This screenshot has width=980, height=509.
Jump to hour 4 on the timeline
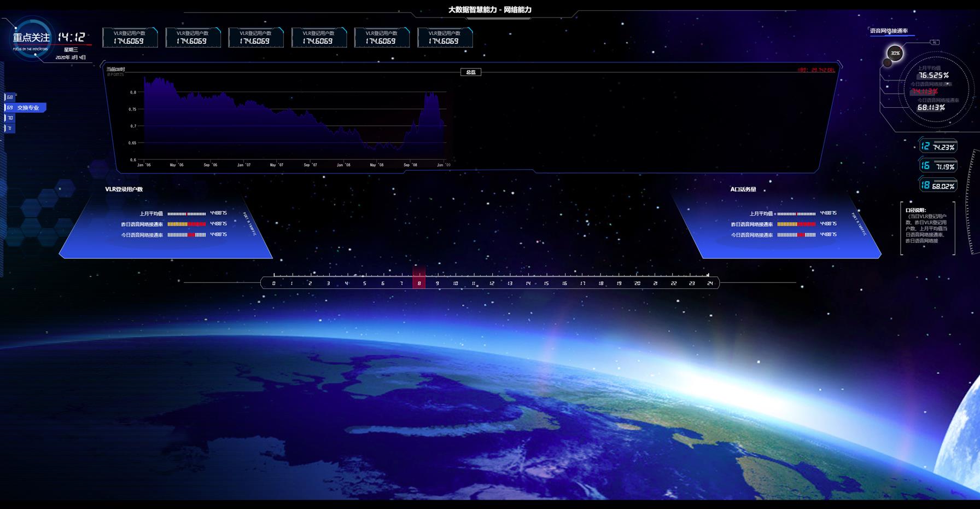pos(346,284)
